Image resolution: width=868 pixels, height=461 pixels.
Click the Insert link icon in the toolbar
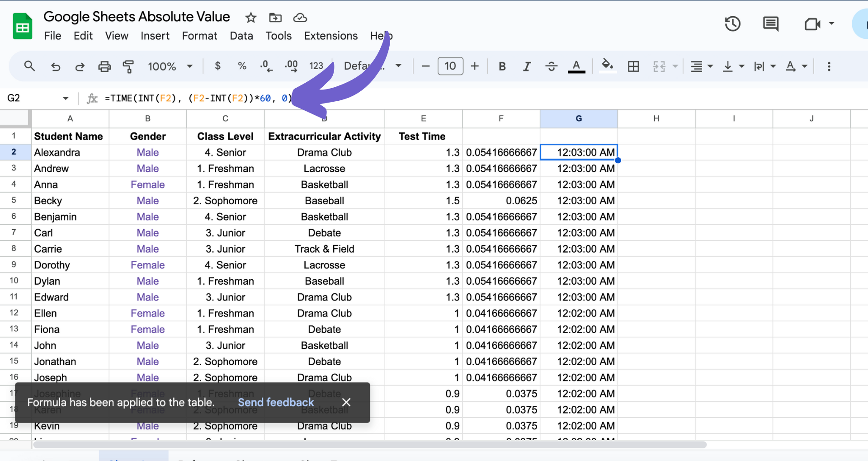tap(829, 66)
